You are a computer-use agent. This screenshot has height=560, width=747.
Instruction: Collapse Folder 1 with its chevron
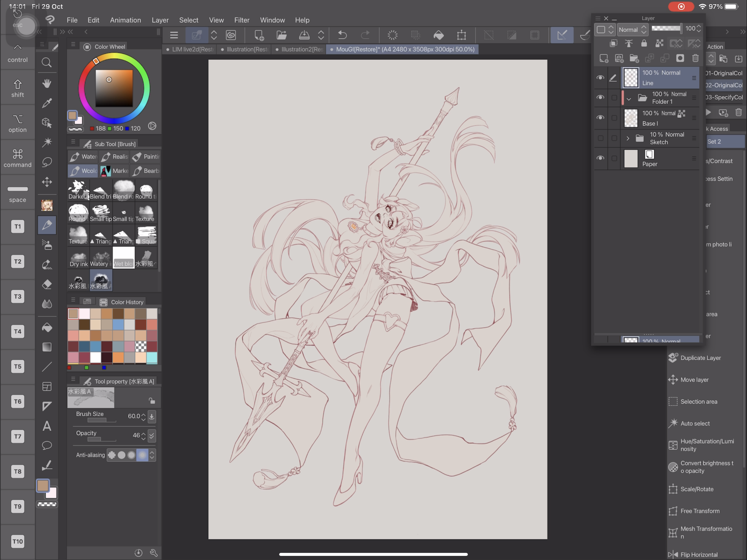pos(628,99)
